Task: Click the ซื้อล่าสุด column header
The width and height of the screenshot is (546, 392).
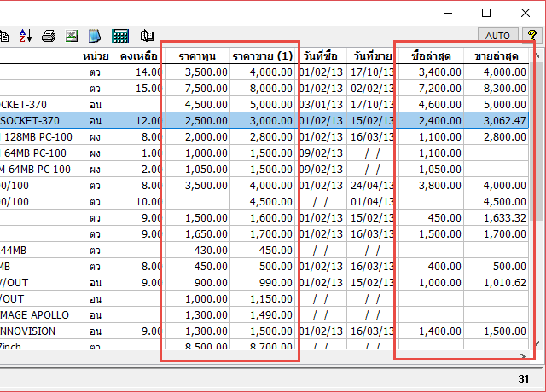Action: (431, 56)
